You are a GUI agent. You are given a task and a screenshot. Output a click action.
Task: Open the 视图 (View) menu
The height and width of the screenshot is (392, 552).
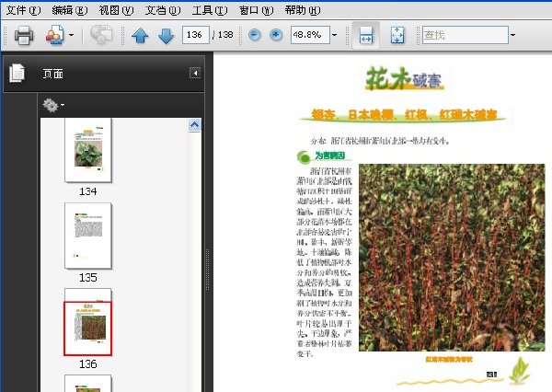(116, 10)
